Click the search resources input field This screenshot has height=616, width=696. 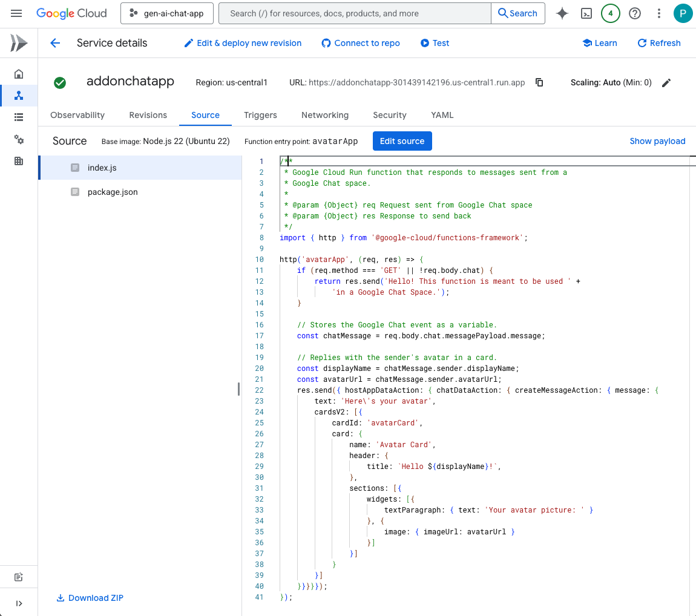coord(354,13)
